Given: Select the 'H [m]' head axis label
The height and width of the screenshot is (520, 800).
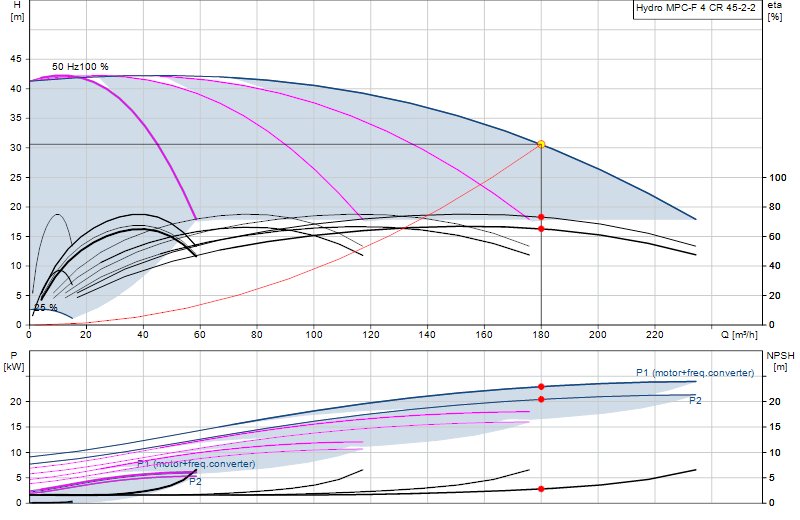Looking at the screenshot, I should 17,11.
